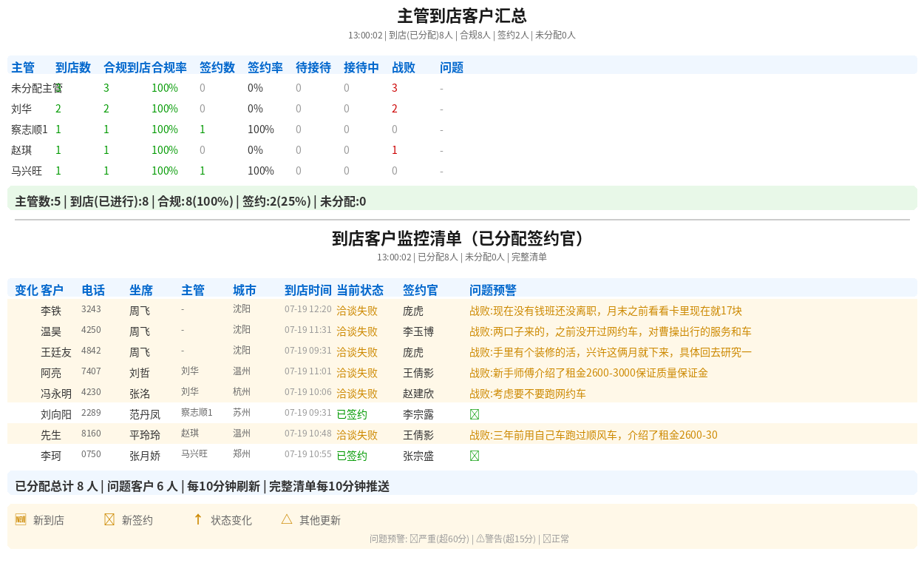Viewport: 924px width, 580px height.
Task: Select the 城市 column header
Action: click(x=245, y=290)
